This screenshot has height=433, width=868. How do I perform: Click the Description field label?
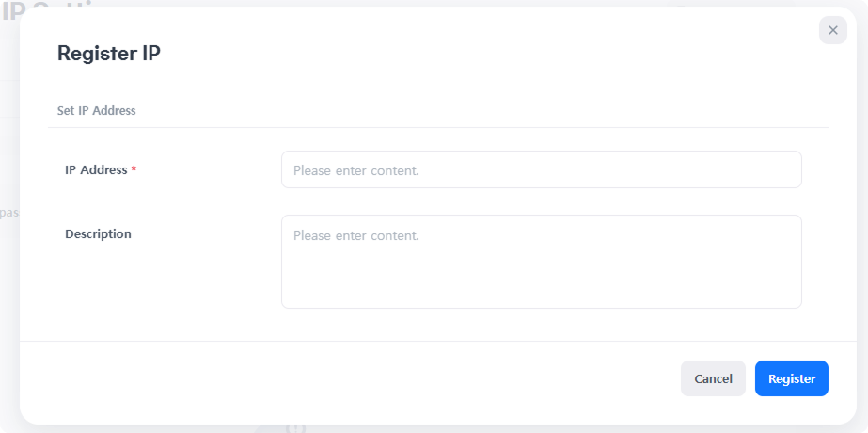[98, 234]
